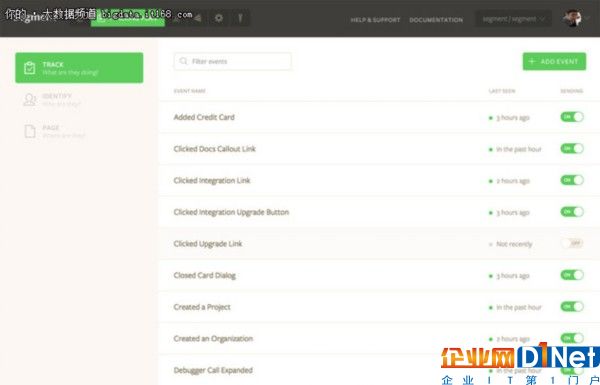Disable sending for Clicked Integration Upgrade Button
600x385 pixels.
(x=572, y=212)
